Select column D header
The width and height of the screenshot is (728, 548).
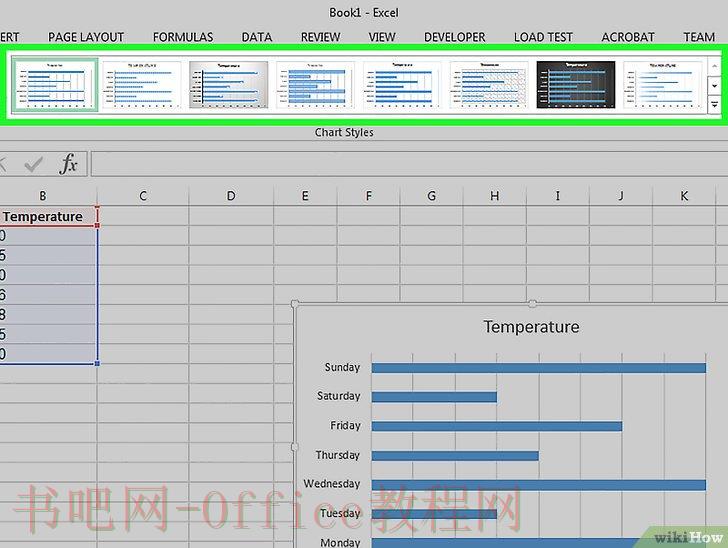click(x=231, y=196)
